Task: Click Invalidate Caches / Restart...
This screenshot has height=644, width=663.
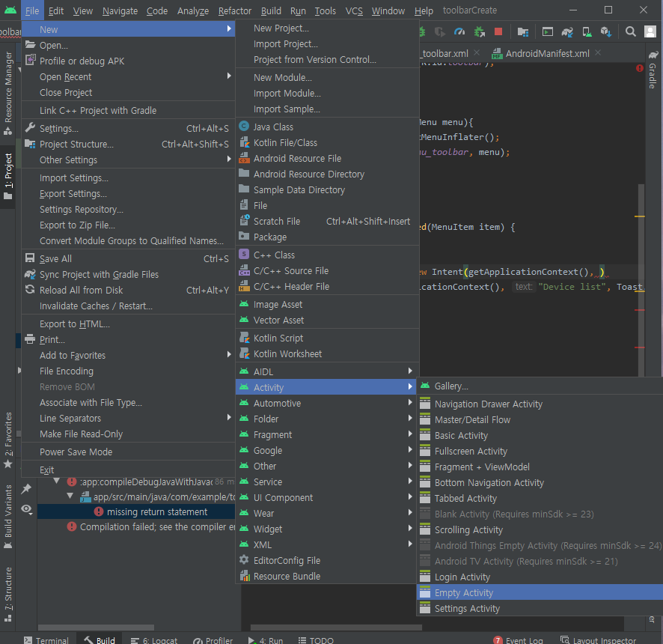Action: coord(128,306)
